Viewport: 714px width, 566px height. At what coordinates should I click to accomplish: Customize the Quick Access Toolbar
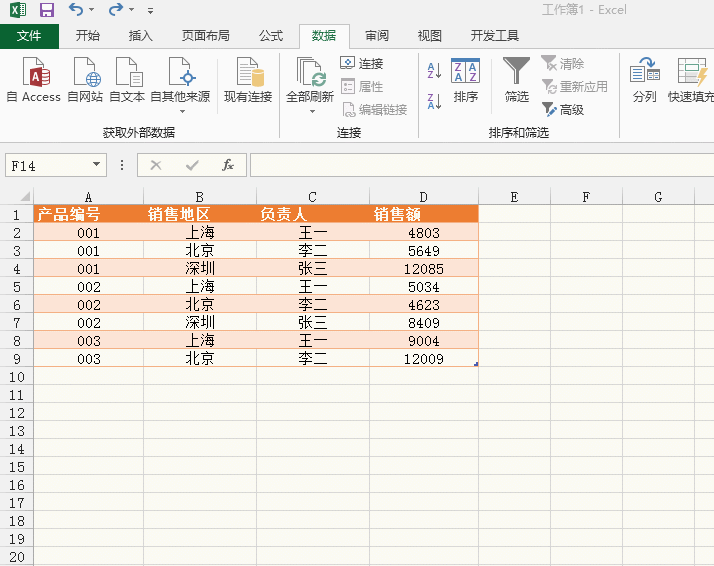tap(150, 10)
